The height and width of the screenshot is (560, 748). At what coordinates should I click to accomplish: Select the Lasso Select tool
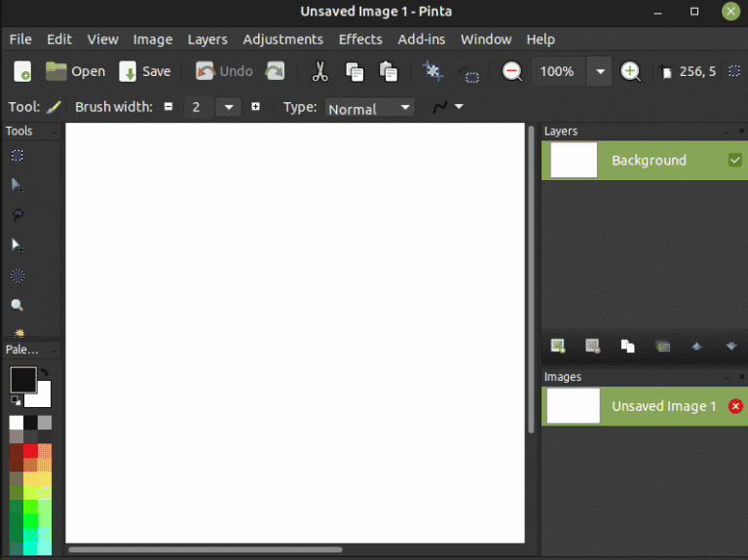coord(18,215)
